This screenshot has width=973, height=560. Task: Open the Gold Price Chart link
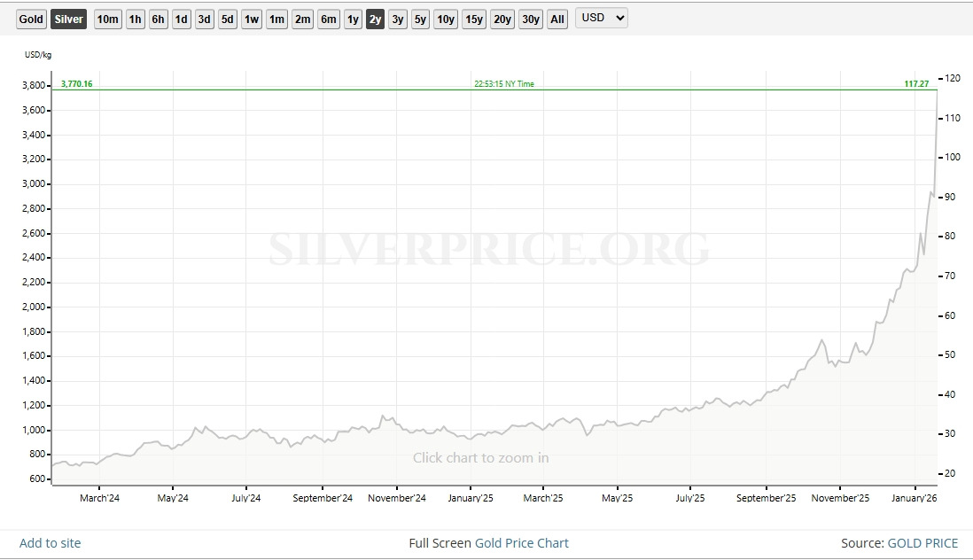pos(522,543)
